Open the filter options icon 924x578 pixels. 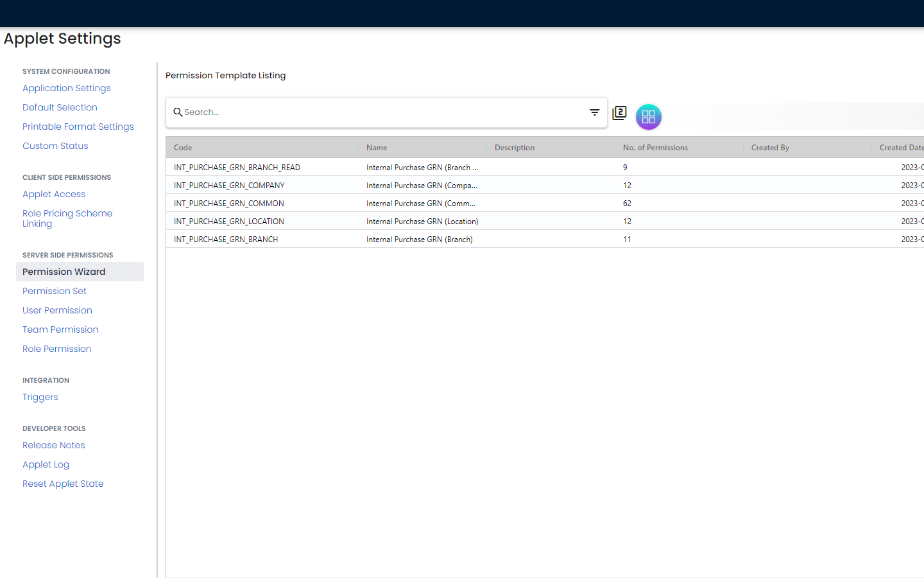tap(594, 112)
